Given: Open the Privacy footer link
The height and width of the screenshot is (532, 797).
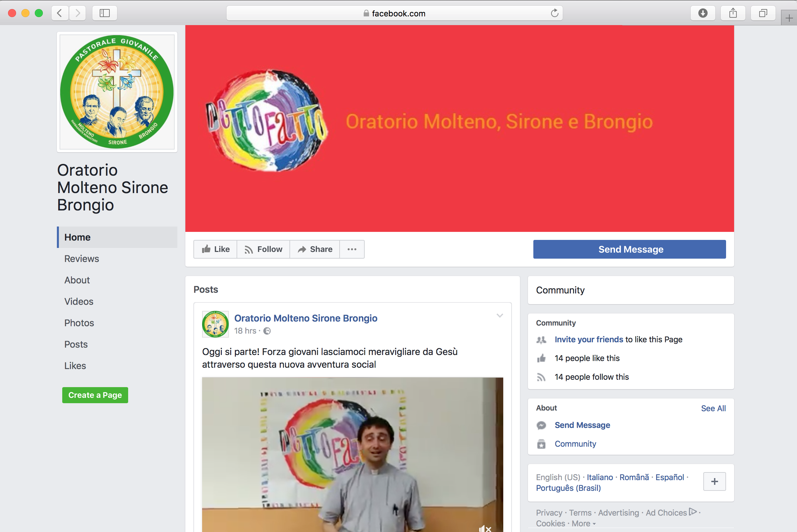Looking at the screenshot, I should pyautogui.click(x=549, y=513).
